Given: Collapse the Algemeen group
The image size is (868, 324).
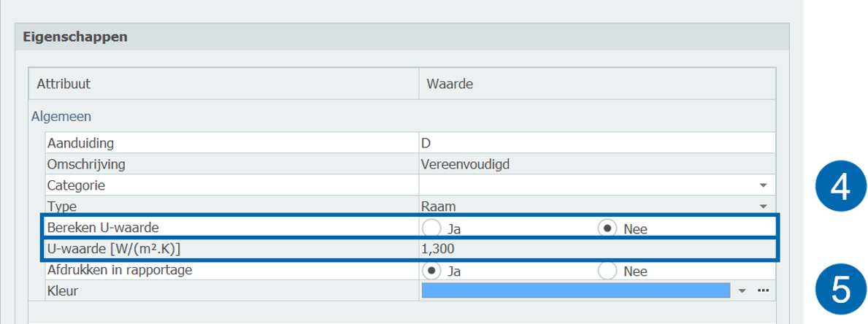Looking at the screenshot, I should click(60, 115).
